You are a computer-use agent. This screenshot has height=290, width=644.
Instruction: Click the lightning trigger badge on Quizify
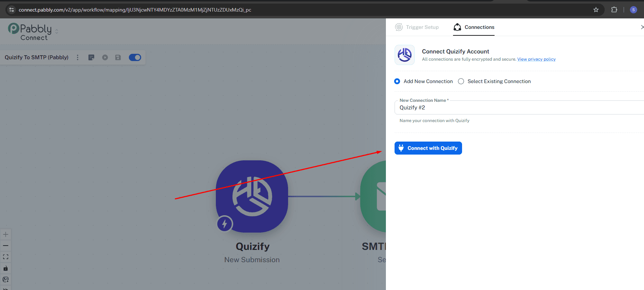click(x=225, y=224)
